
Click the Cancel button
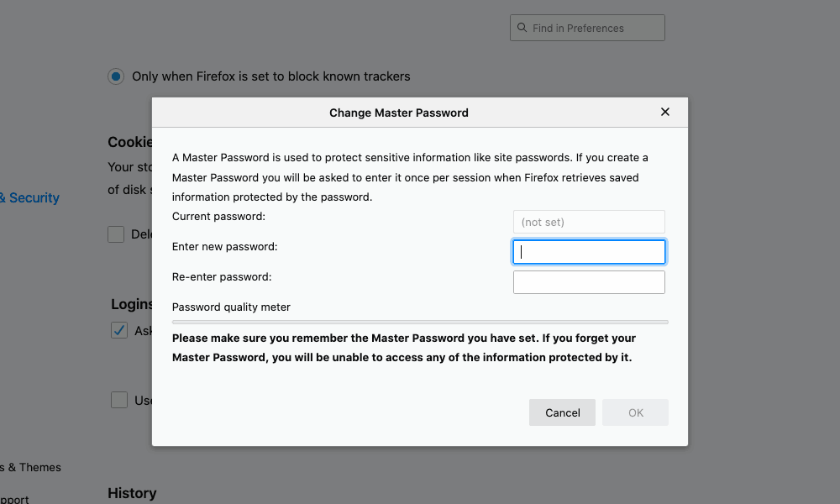click(562, 412)
